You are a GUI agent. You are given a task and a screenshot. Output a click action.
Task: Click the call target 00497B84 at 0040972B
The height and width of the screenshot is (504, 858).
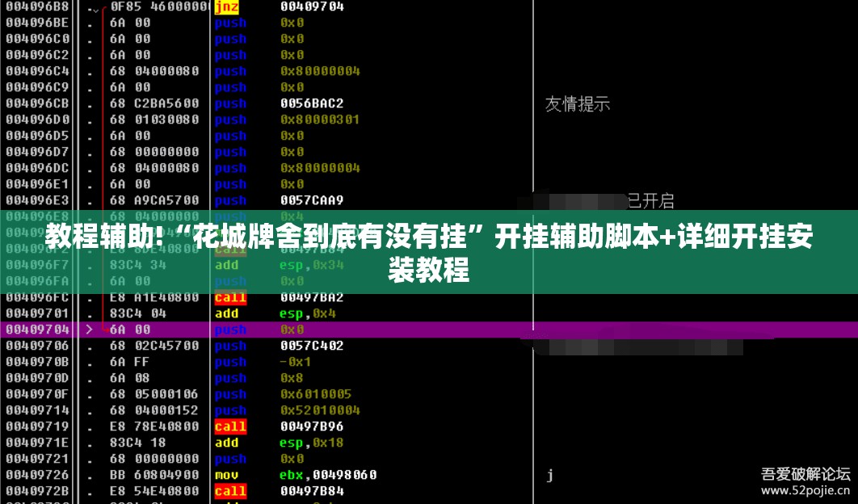pos(312,491)
